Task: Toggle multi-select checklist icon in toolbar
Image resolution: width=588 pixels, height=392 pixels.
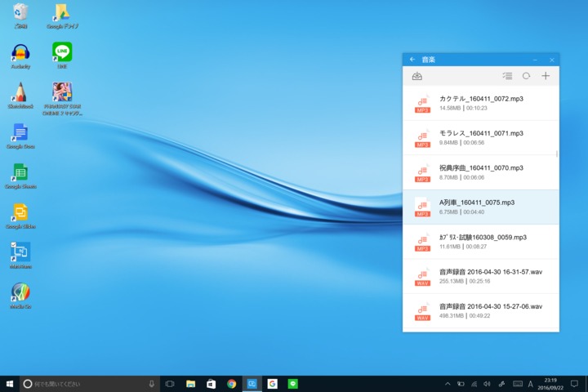Action: tap(507, 76)
